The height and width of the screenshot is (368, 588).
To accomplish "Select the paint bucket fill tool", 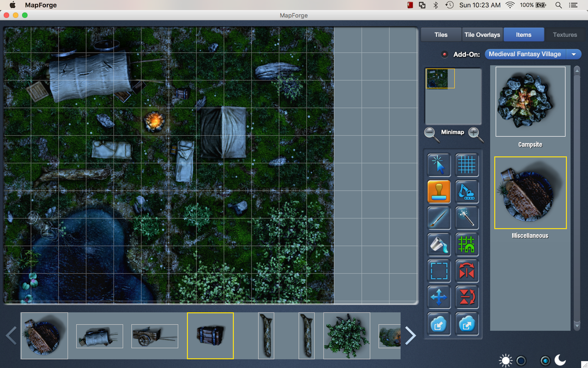I will coord(439,244).
